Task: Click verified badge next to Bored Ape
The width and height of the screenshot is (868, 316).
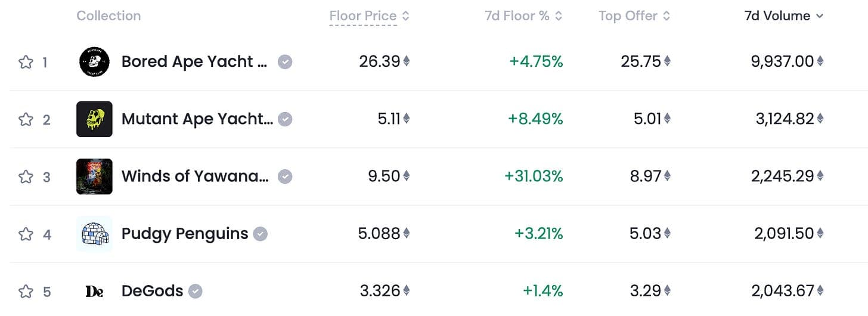Action: click(x=286, y=62)
